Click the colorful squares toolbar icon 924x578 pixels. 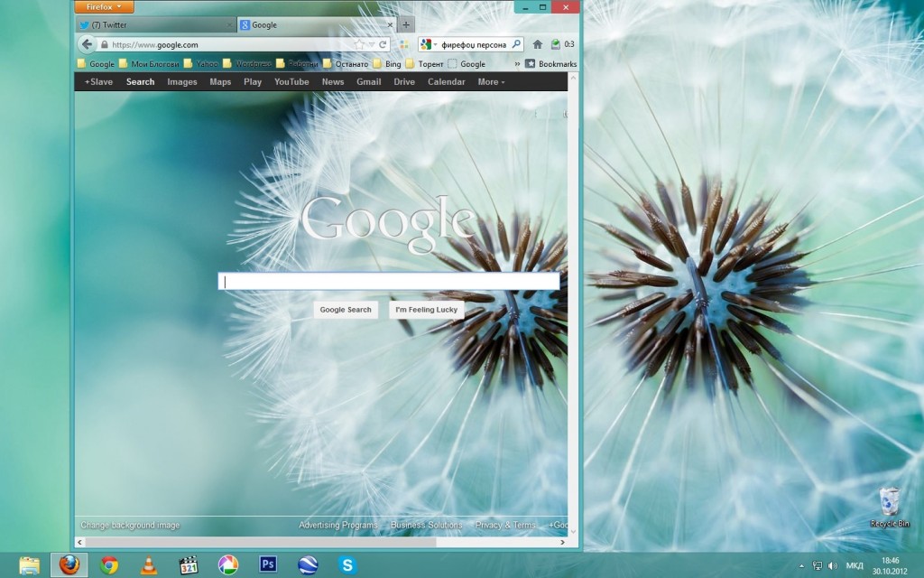pyautogui.click(x=403, y=44)
